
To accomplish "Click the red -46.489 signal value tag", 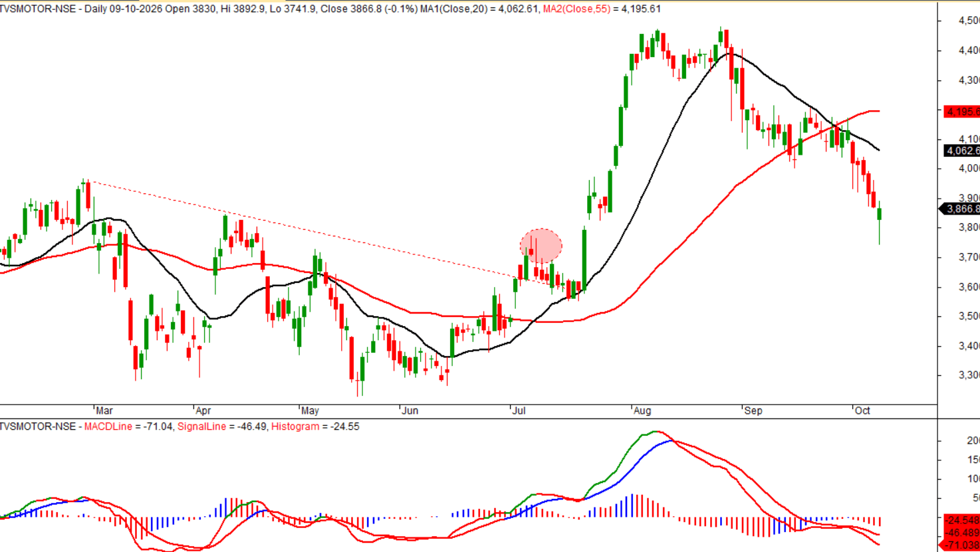I will point(962,533).
